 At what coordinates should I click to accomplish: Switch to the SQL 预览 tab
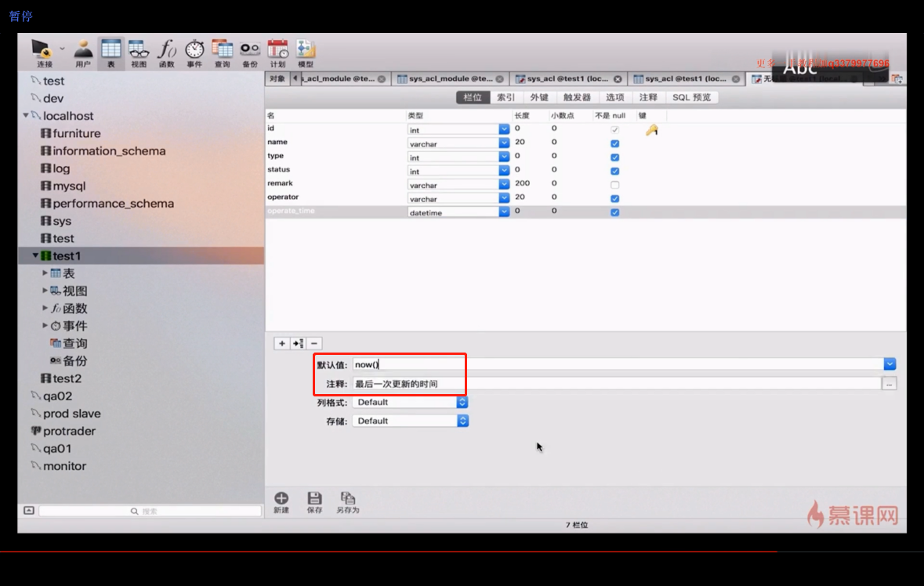(691, 97)
